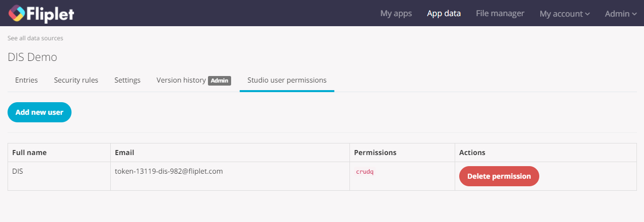
Task: Click the Admin badge beside Version history
Action: (x=220, y=81)
